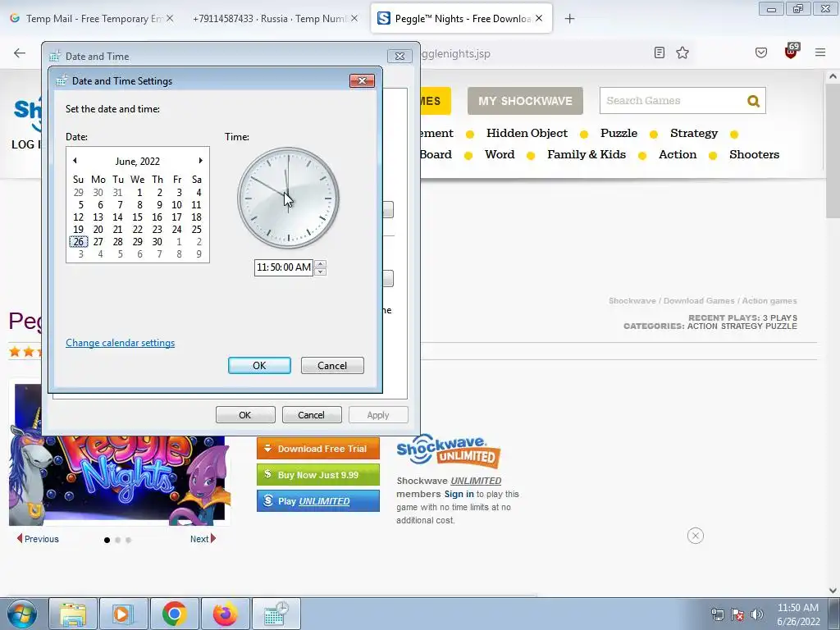
Task: Open the Strategy category
Action: click(x=694, y=133)
